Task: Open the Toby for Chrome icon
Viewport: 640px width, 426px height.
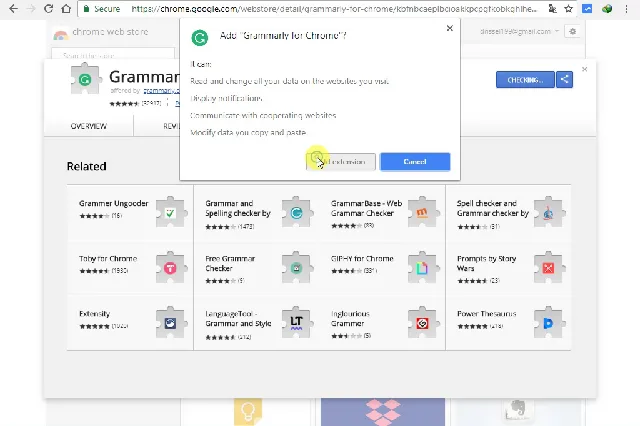Action: pyautogui.click(x=171, y=268)
